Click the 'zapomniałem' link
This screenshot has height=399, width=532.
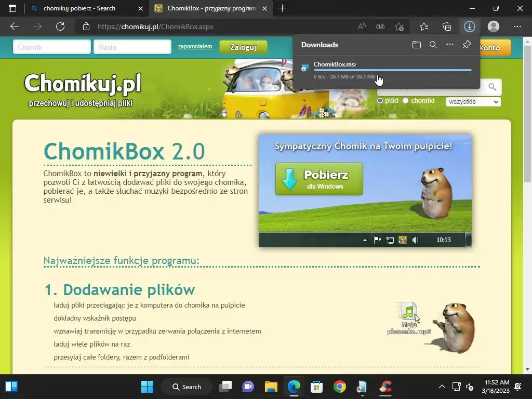[195, 46]
